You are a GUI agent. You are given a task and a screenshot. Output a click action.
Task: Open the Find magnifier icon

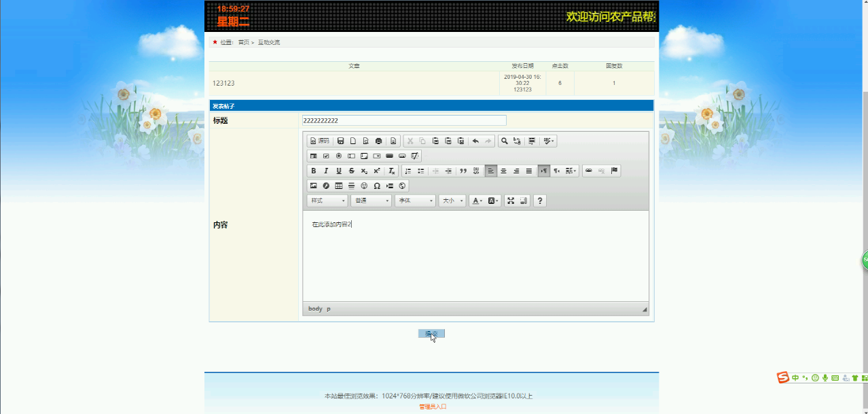click(x=504, y=141)
